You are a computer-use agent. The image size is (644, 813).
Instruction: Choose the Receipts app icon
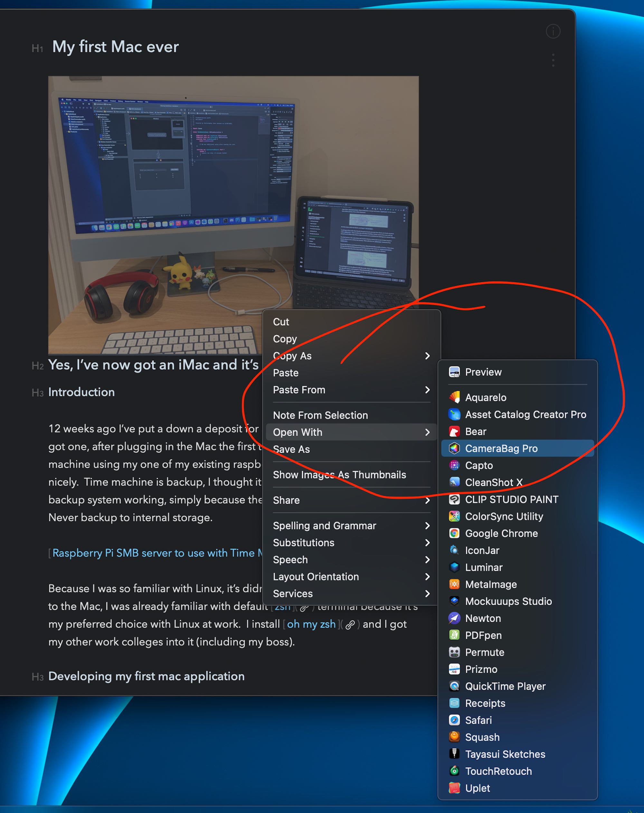454,703
